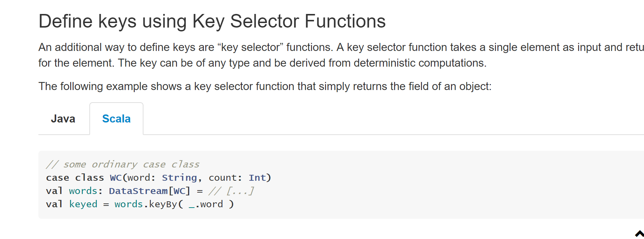Click the back-to-top chevron arrow icon
The height and width of the screenshot is (239, 644).
click(639, 233)
